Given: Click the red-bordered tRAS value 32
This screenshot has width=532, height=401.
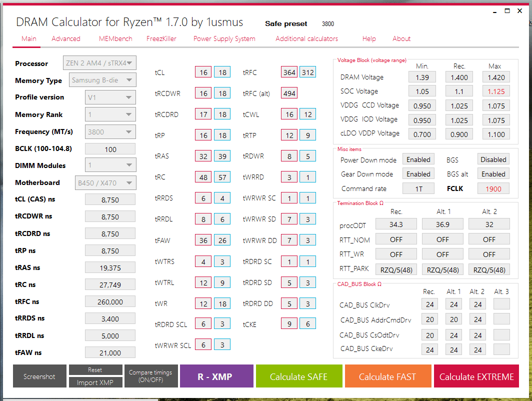Looking at the screenshot, I should (x=203, y=156).
